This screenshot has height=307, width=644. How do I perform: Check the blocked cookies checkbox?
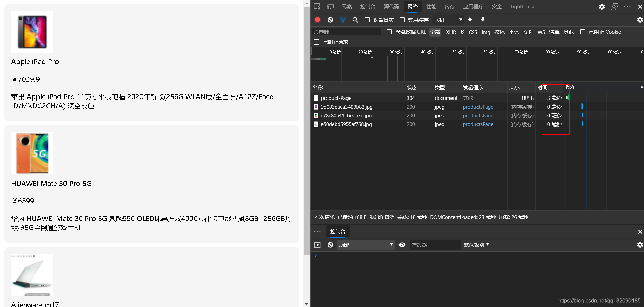(583, 32)
